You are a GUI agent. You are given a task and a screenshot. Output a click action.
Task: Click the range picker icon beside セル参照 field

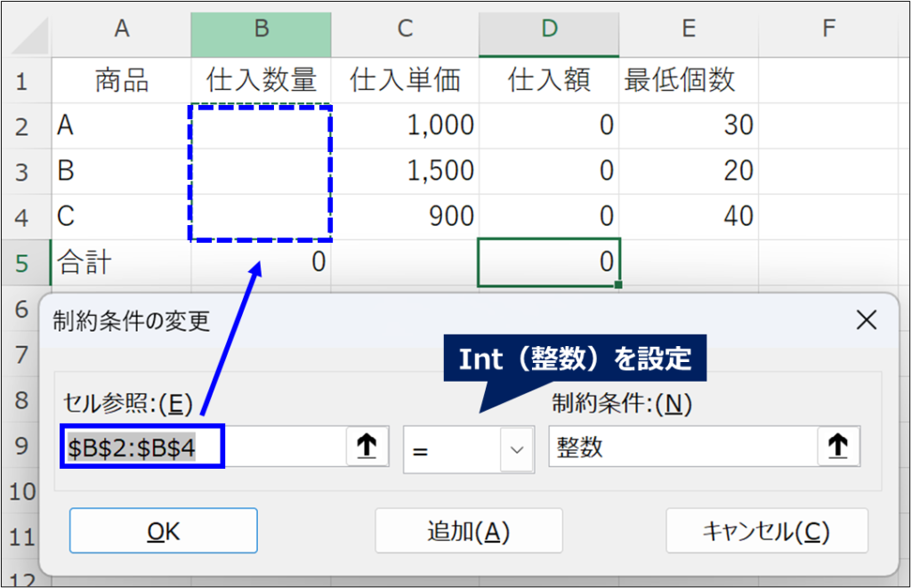(367, 448)
